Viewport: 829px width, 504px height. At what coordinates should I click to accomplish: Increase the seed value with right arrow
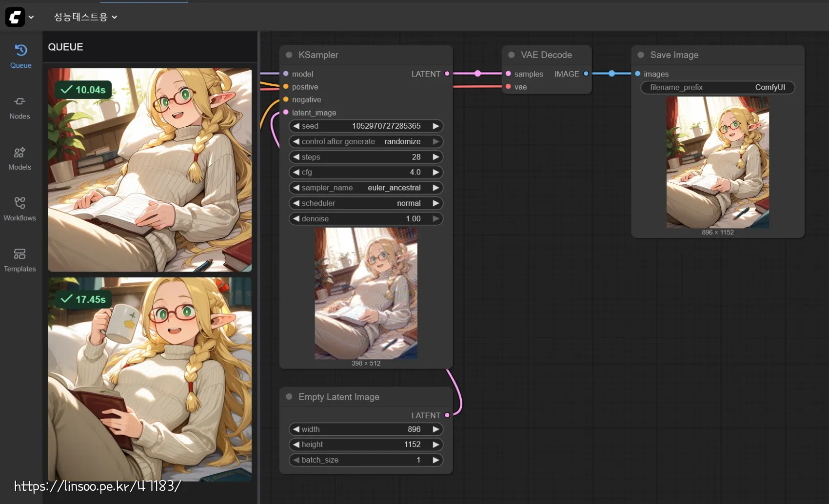pos(436,126)
